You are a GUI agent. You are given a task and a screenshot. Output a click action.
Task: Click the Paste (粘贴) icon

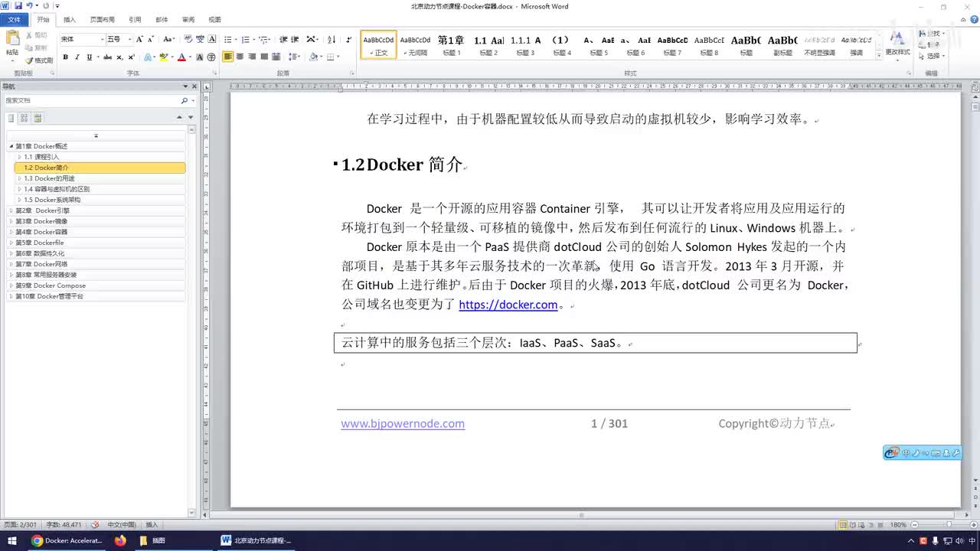tap(13, 39)
